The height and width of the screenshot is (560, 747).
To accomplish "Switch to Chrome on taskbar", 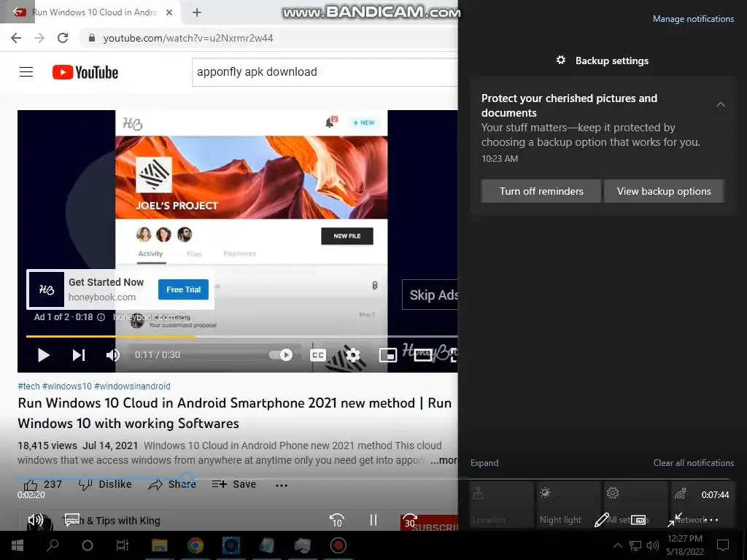I will point(196,545).
